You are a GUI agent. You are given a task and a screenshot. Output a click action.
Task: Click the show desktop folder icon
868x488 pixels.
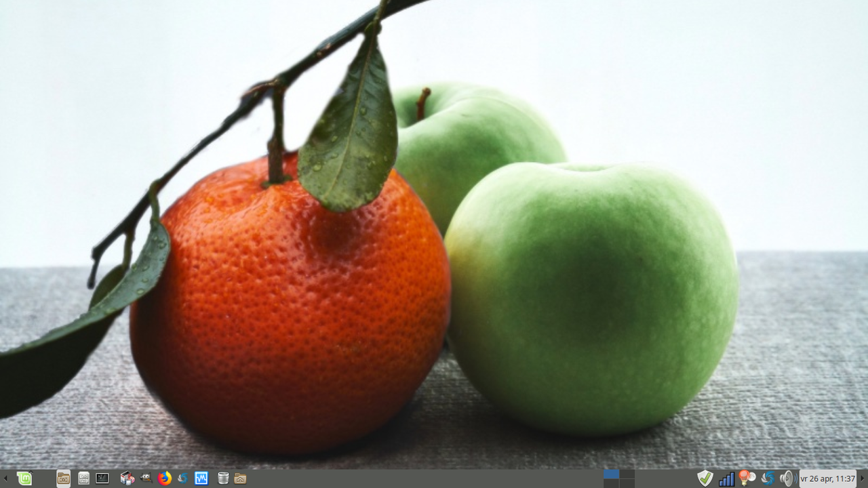click(63, 479)
